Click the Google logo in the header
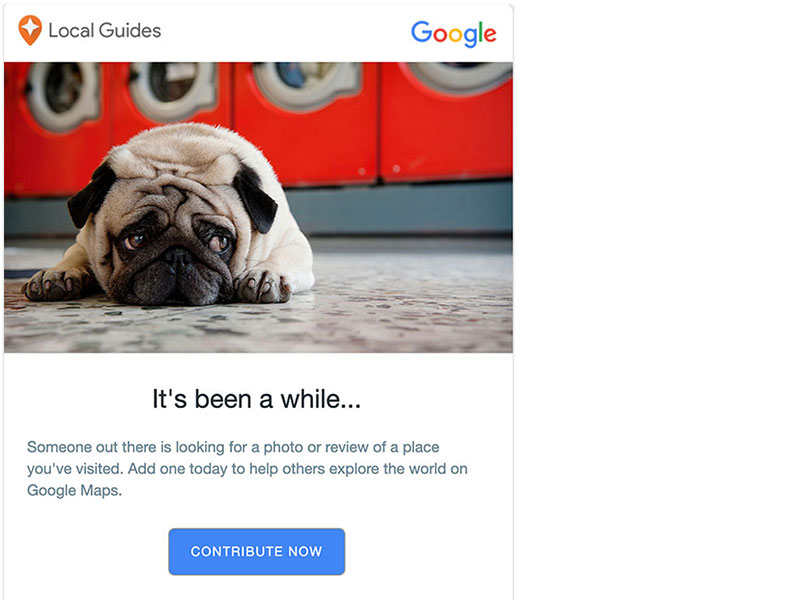800x600 pixels. pyautogui.click(x=453, y=33)
